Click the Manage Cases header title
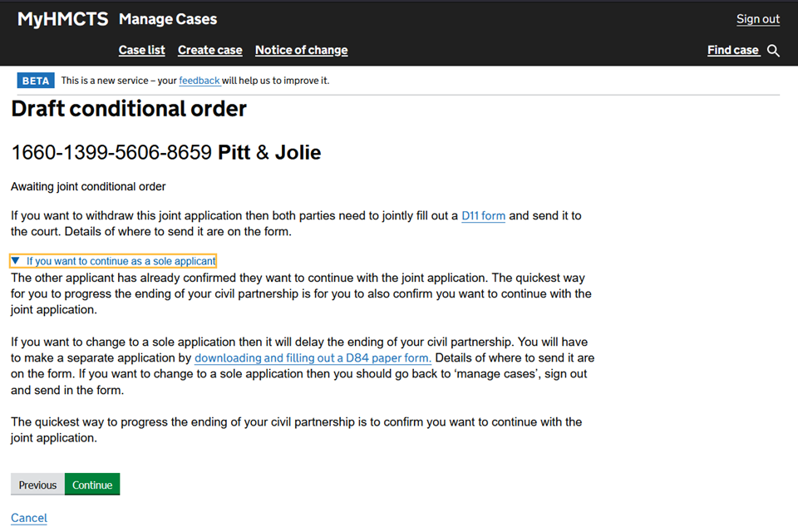This screenshot has width=798, height=532. (x=168, y=19)
